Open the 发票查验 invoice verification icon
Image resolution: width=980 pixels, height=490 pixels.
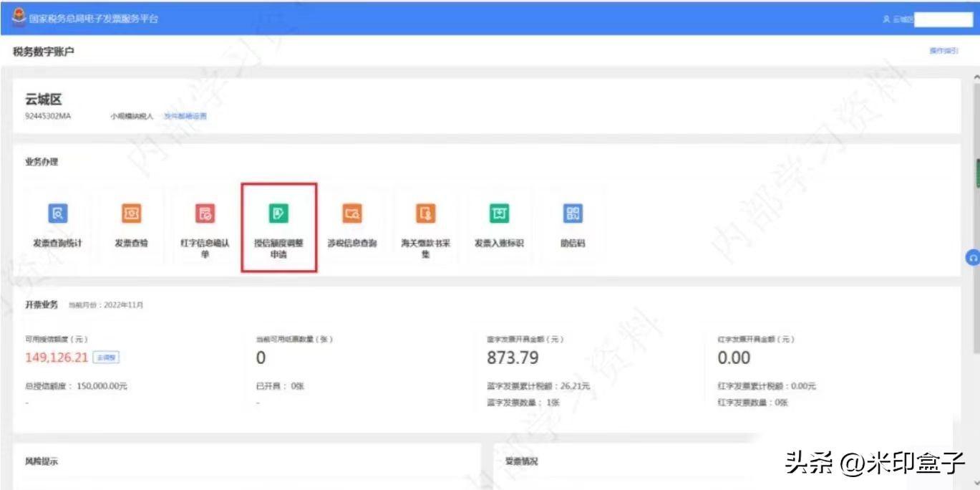point(131,213)
